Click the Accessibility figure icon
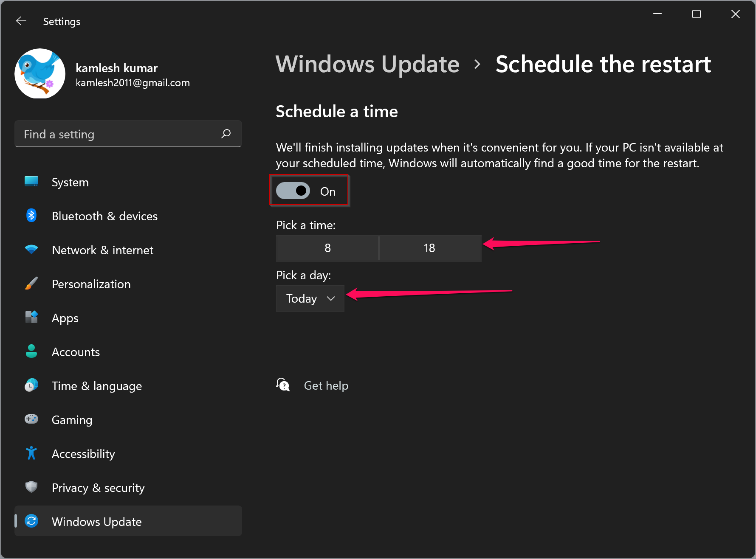Viewport: 756px width, 559px height. pyautogui.click(x=31, y=453)
